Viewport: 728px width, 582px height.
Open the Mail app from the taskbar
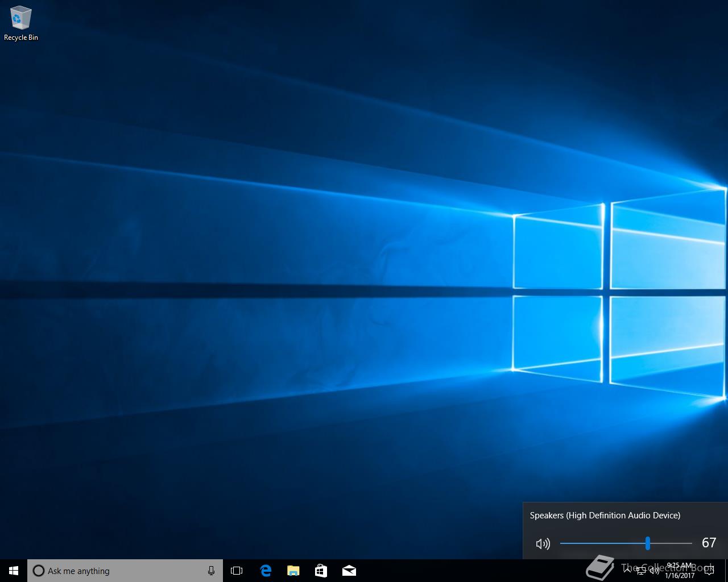349,571
